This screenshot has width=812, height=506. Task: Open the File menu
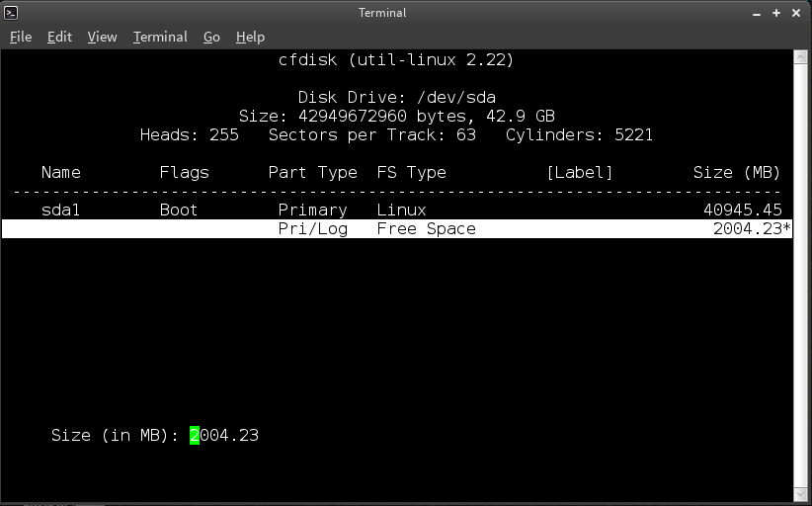pos(21,38)
